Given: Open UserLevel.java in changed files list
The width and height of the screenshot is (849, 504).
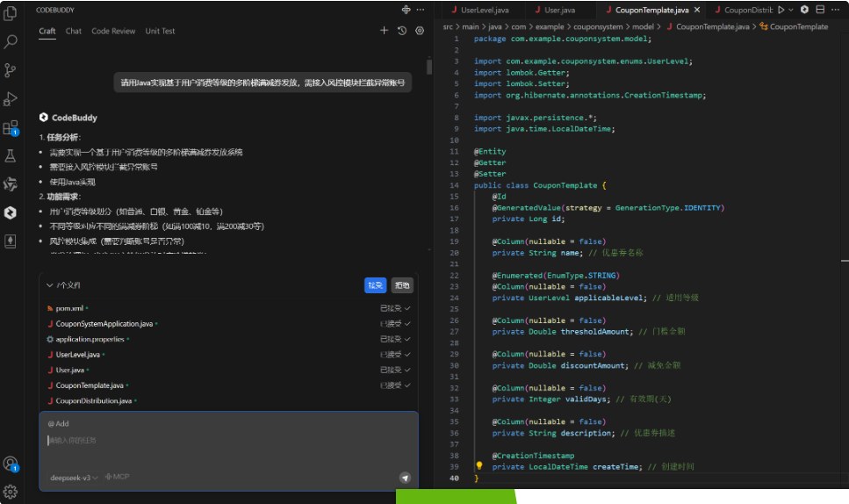Looking at the screenshot, I should click(77, 355).
